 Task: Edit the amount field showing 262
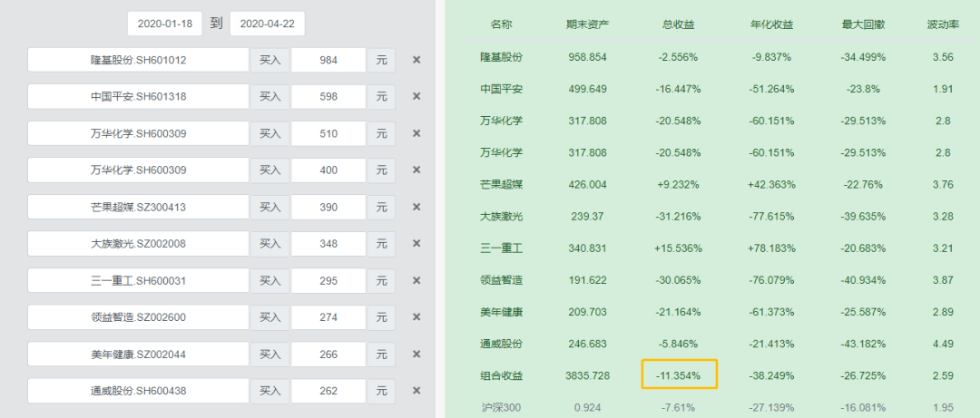point(328,391)
